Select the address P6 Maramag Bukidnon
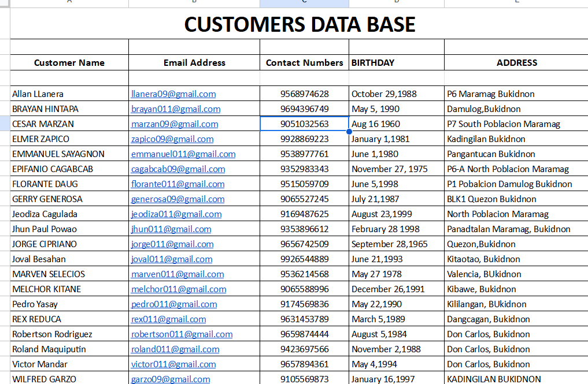The image size is (588, 384). [x=516, y=94]
